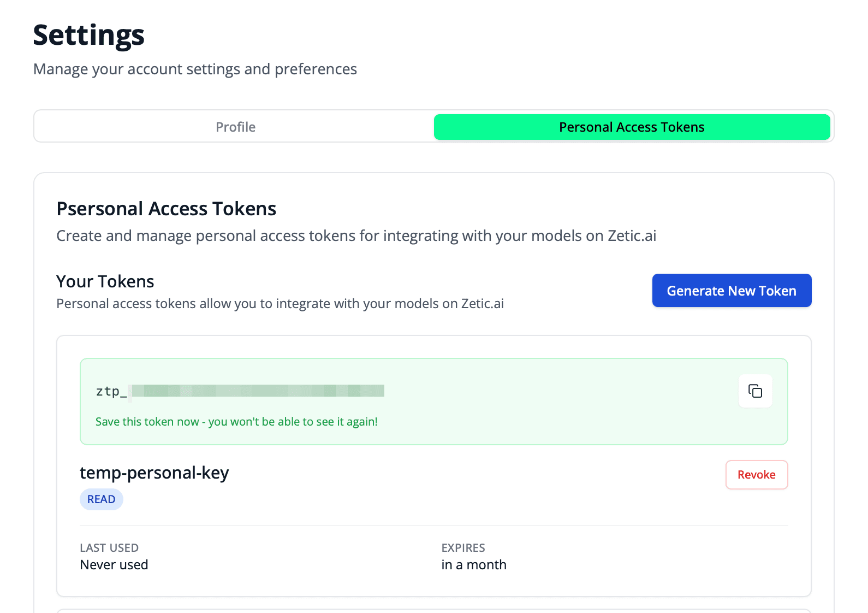Switch to the Profile tab
The height and width of the screenshot is (613, 868).
click(235, 127)
